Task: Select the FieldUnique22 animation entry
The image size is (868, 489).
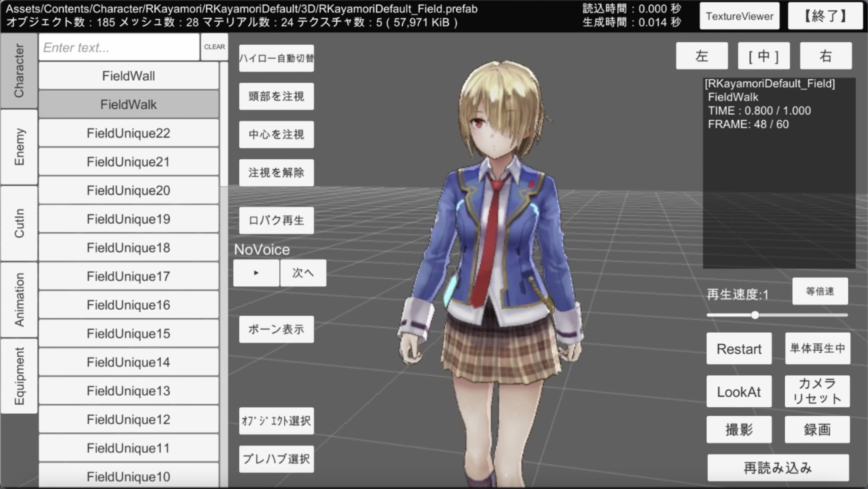Action: (x=128, y=133)
